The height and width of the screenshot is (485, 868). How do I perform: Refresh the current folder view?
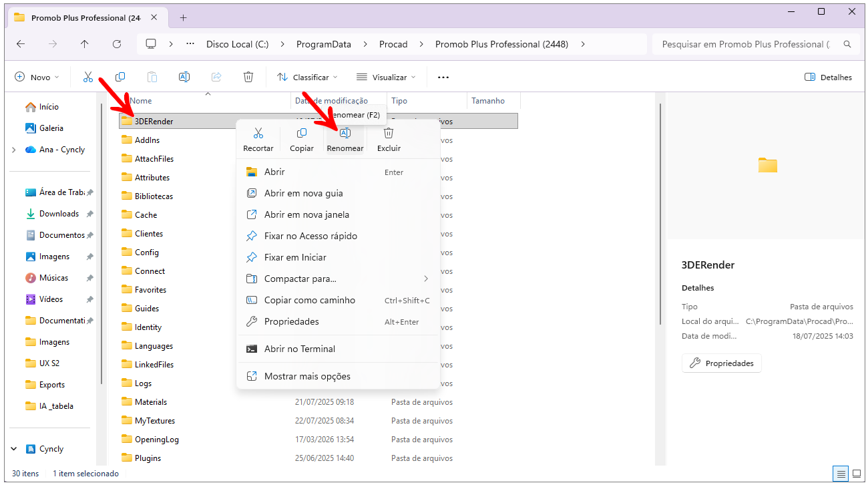pyautogui.click(x=117, y=44)
